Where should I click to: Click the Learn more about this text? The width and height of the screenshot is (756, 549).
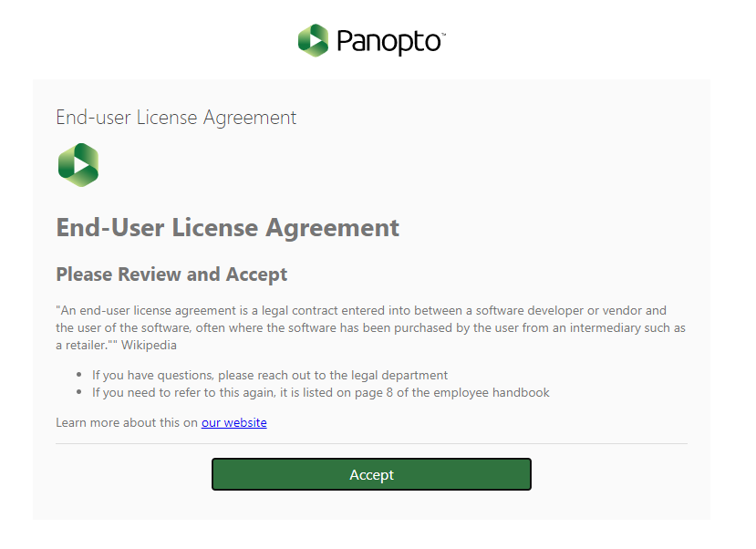[126, 422]
